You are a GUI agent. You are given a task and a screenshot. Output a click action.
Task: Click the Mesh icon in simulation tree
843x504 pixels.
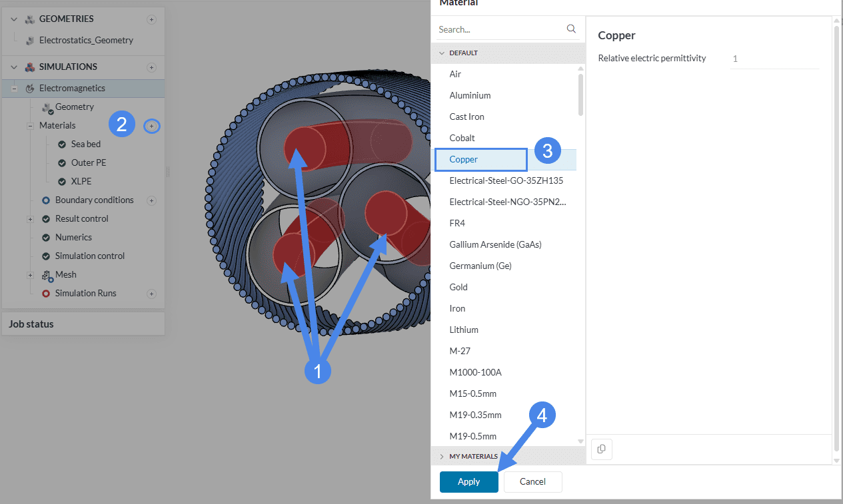[x=47, y=275]
